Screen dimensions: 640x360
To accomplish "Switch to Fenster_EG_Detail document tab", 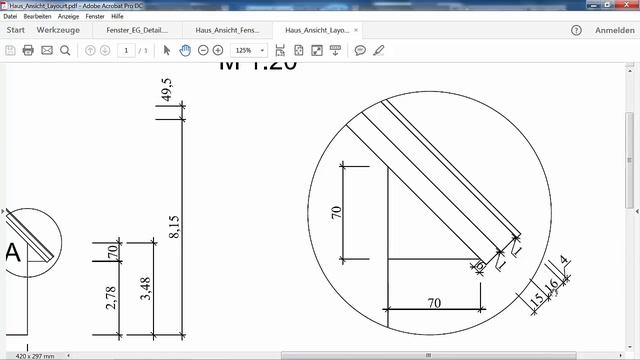I will pos(137,30).
